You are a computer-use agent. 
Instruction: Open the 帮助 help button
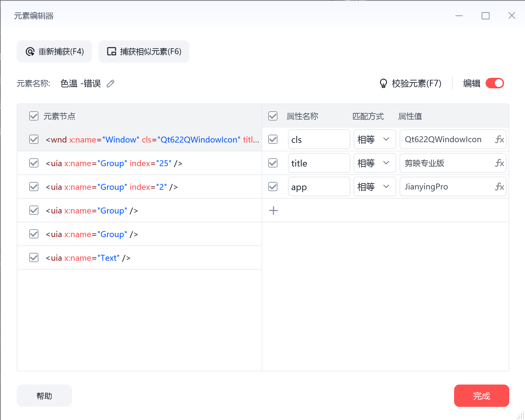click(44, 396)
